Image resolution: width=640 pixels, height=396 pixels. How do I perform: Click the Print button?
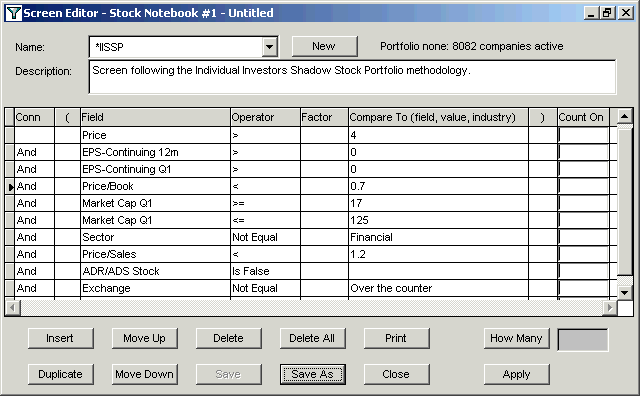tap(396, 338)
